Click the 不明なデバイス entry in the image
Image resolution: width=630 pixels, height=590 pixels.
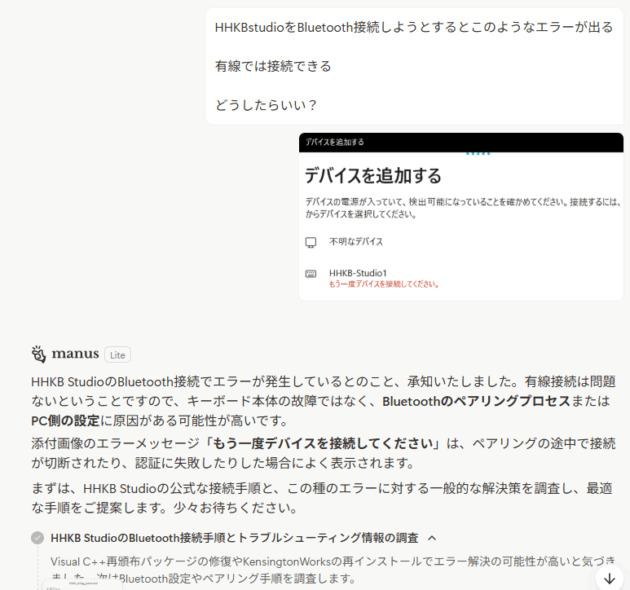356,242
